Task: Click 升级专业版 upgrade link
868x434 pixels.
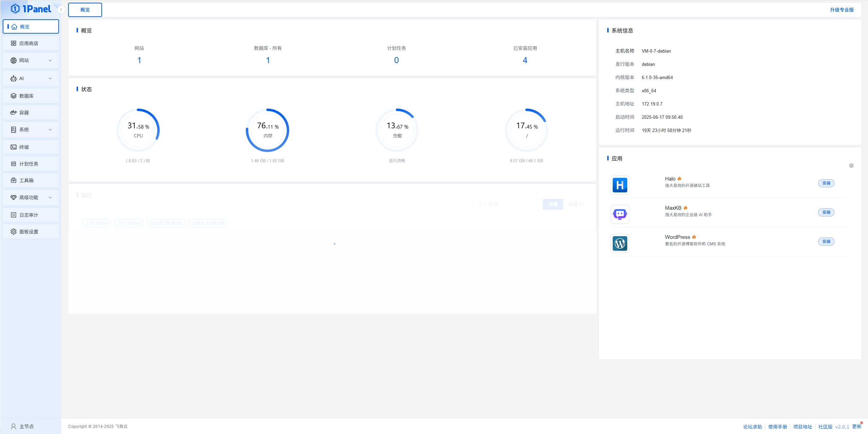Action: click(x=842, y=10)
